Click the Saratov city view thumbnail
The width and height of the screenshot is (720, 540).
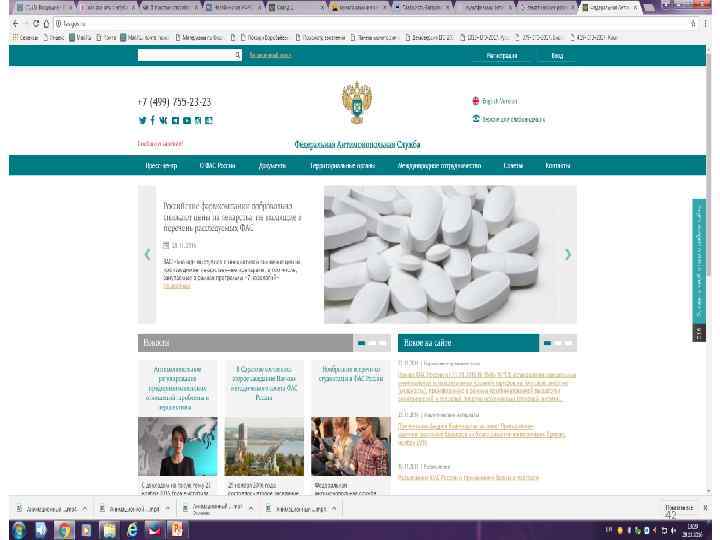pos(264,446)
